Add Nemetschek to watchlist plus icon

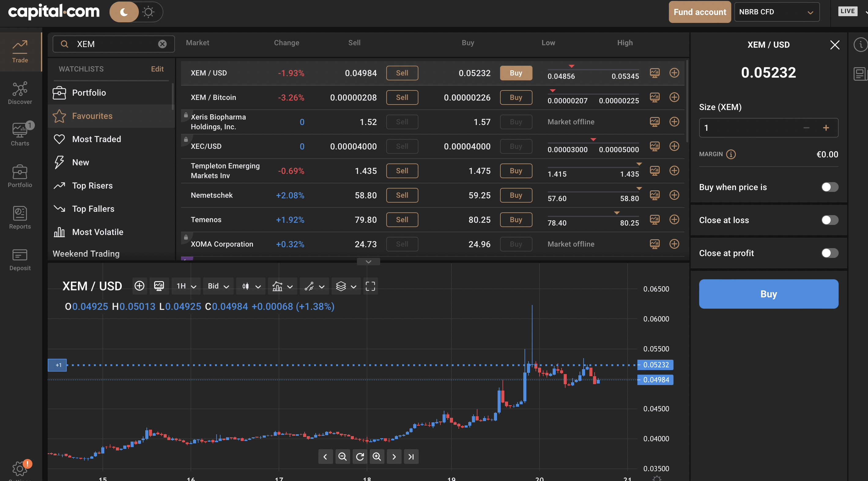point(674,195)
